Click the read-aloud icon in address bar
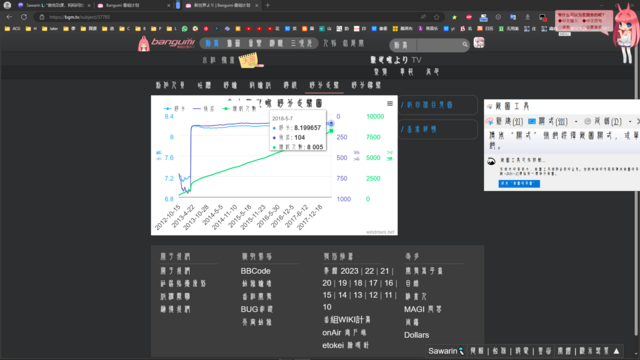Screen dimensions: 640x360 click(x=423, y=17)
